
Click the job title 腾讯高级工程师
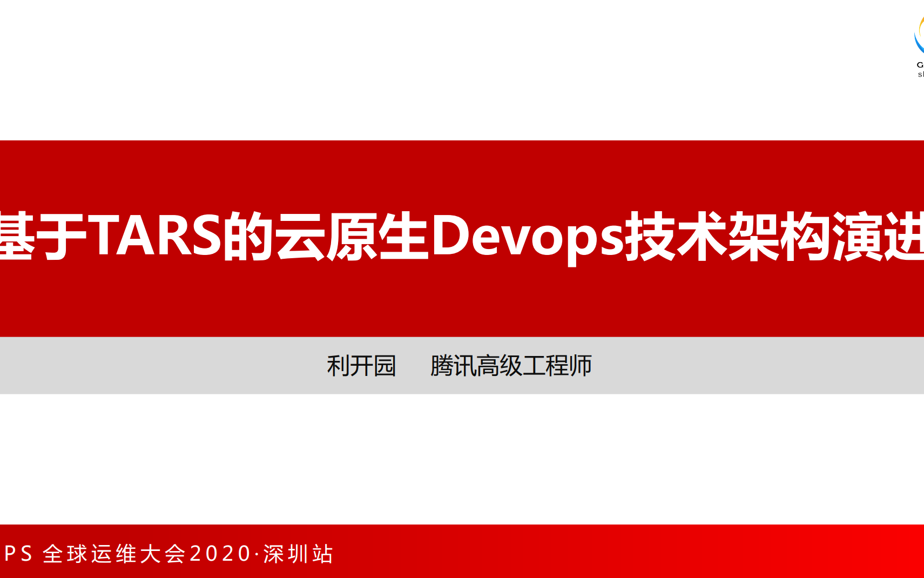pos(511,366)
